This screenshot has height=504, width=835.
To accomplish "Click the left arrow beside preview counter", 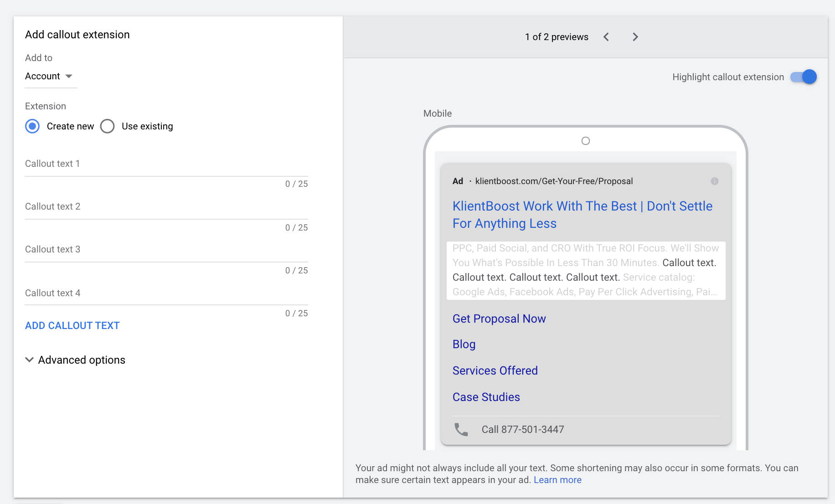I will pos(606,37).
